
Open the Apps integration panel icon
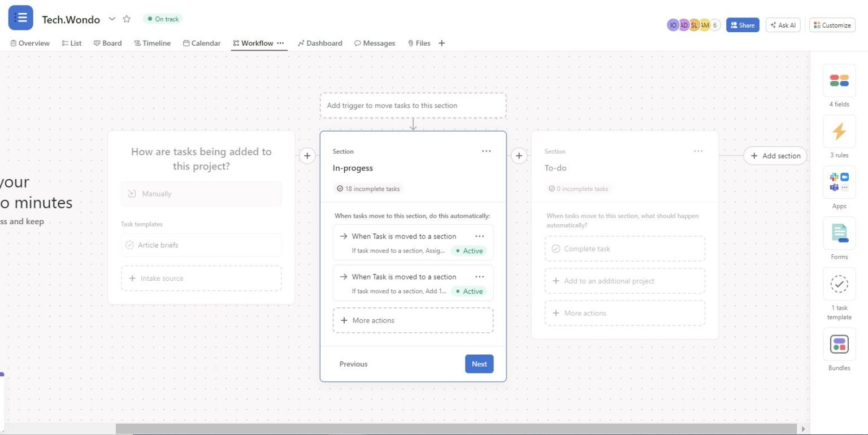(x=839, y=182)
